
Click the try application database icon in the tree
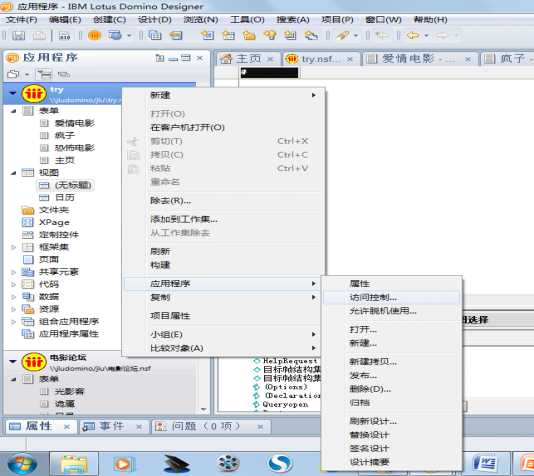pyautogui.click(x=34, y=93)
